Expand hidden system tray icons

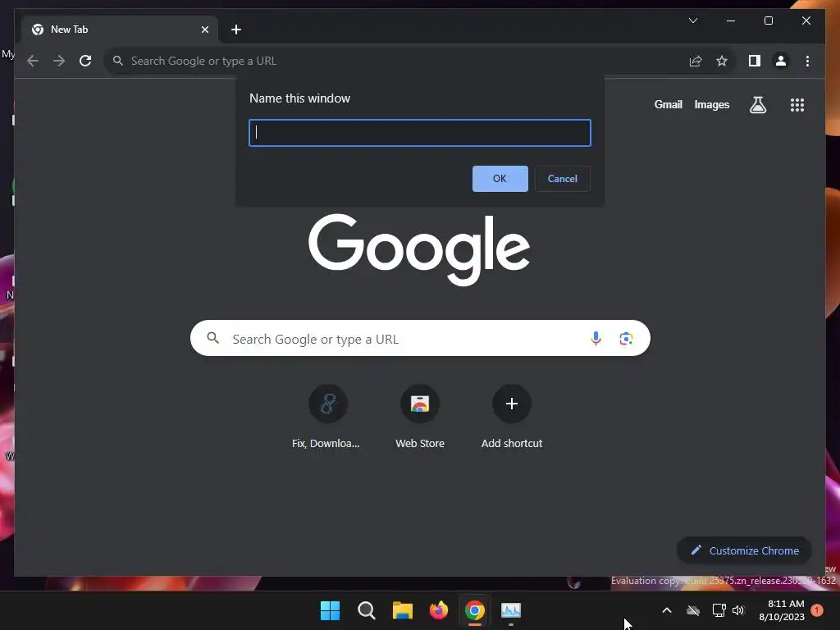point(667,610)
